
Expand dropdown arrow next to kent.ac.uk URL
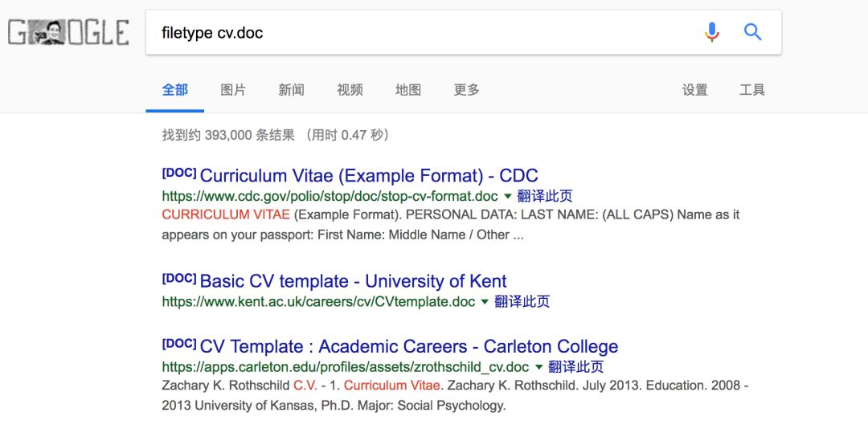(x=485, y=301)
